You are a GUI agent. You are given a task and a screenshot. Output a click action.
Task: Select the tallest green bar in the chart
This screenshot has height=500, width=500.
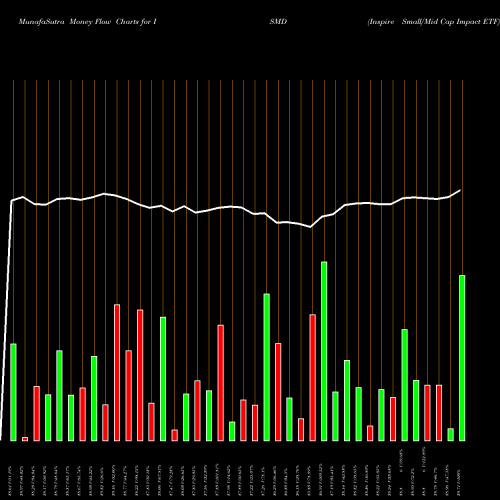click(x=324, y=351)
